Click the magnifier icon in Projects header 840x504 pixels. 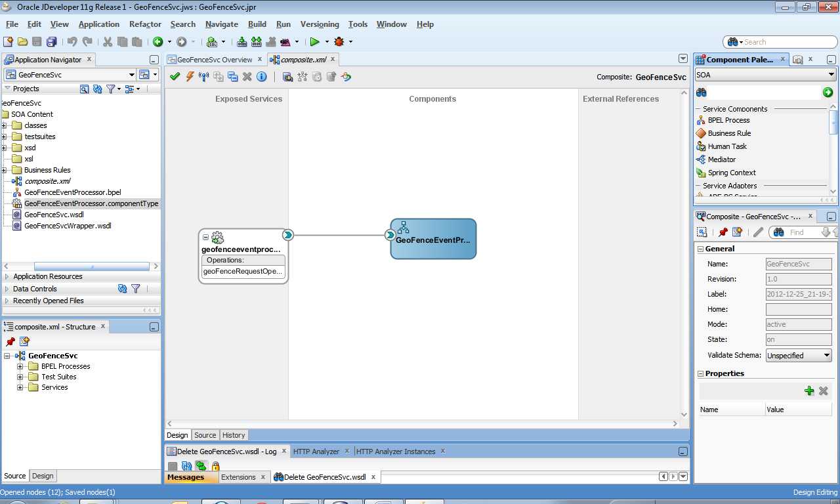(84, 89)
